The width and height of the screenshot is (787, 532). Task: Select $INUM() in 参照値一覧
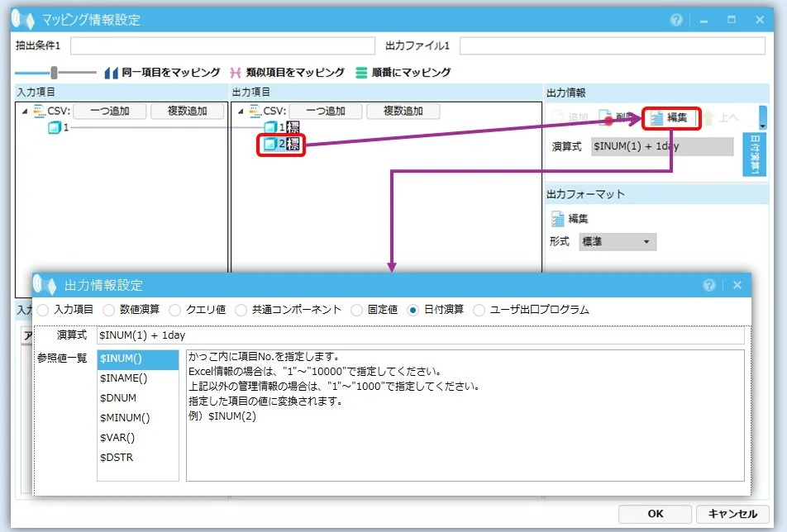[x=138, y=359]
